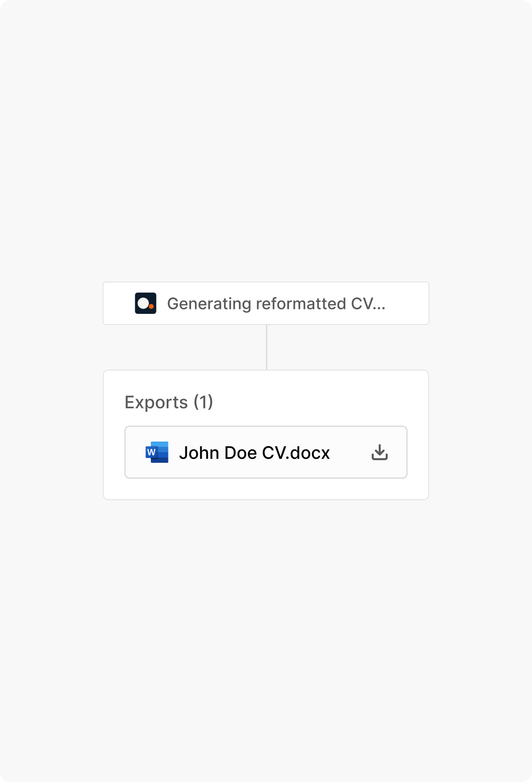Click the Exports (1) heading
This screenshot has height=782, width=532.
point(169,402)
